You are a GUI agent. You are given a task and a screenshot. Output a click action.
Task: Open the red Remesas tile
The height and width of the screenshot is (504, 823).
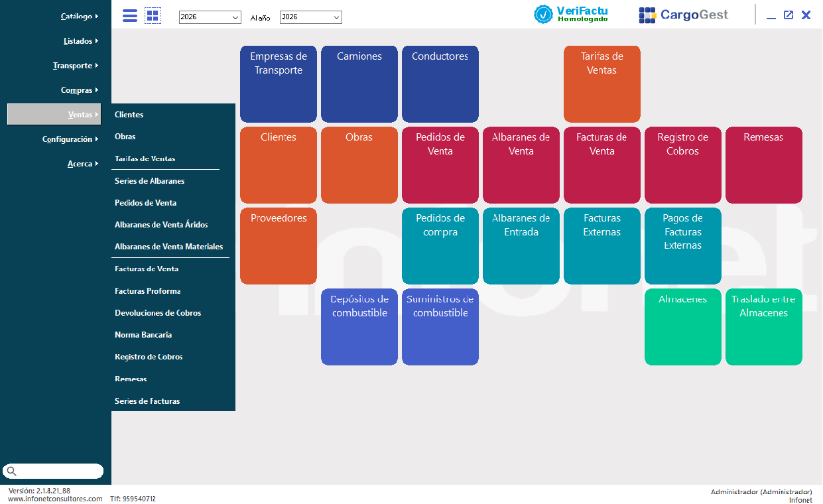click(764, 165)
